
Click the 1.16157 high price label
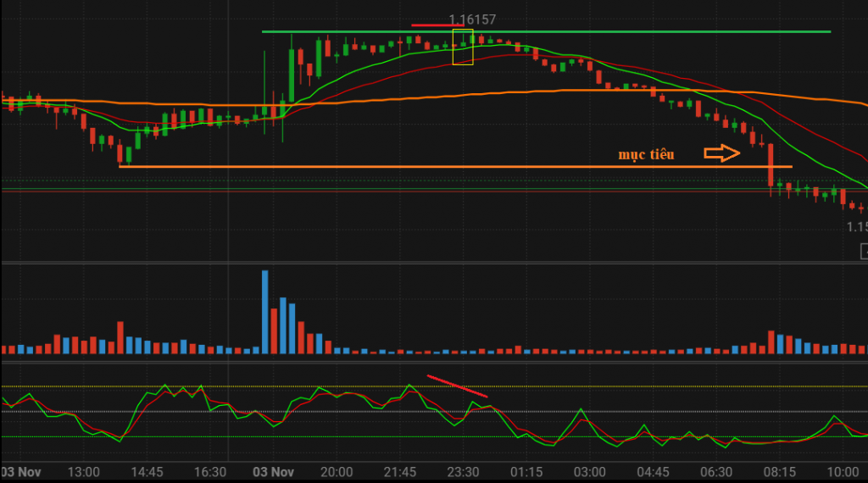coord(472,20)
